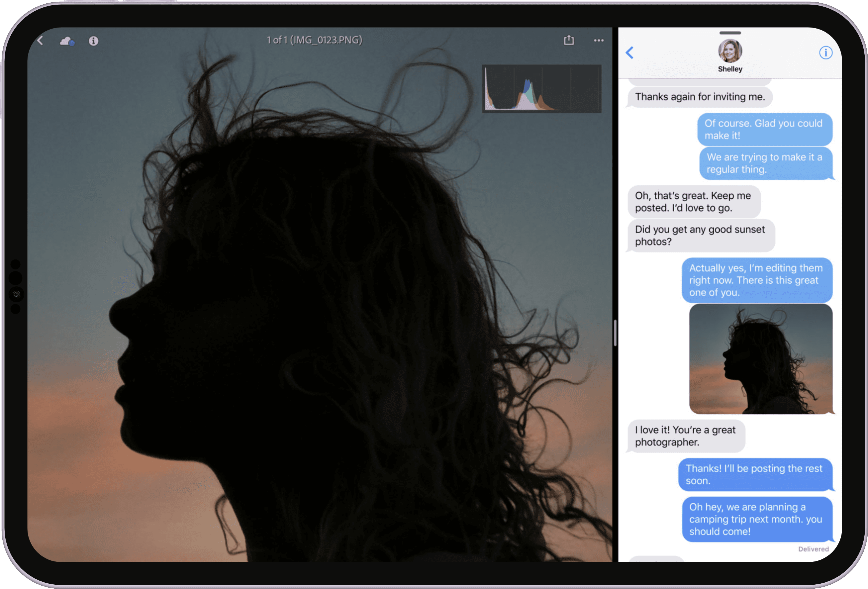Open Shelley's conversation details info icon

tap(825, 53)
